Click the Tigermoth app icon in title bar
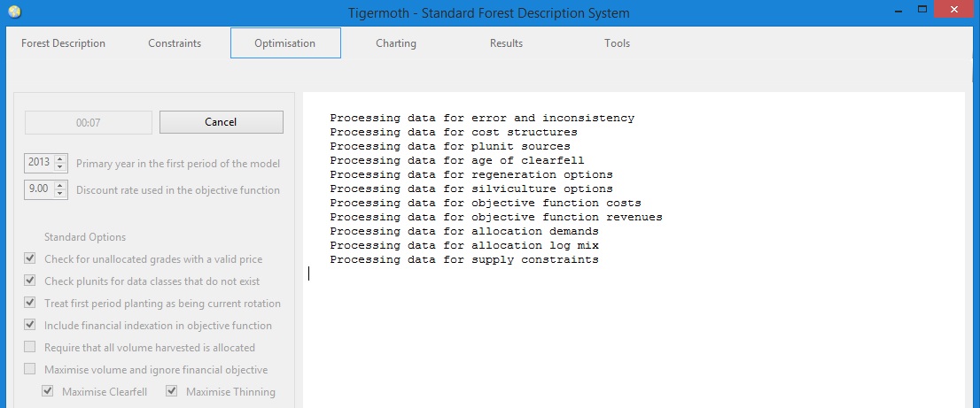The width and height of the screenshot is (980, 408). click(14, 12)
